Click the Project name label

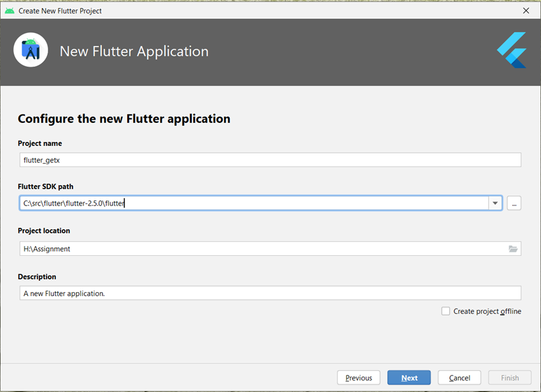39,143
